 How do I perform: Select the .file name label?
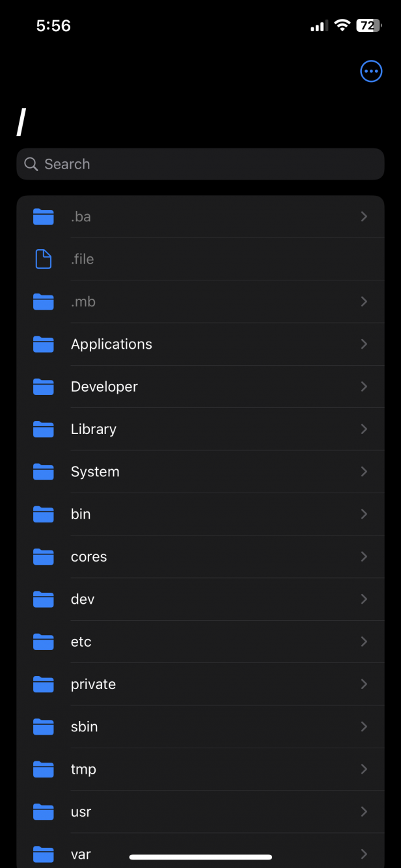(x=83, y=259)
